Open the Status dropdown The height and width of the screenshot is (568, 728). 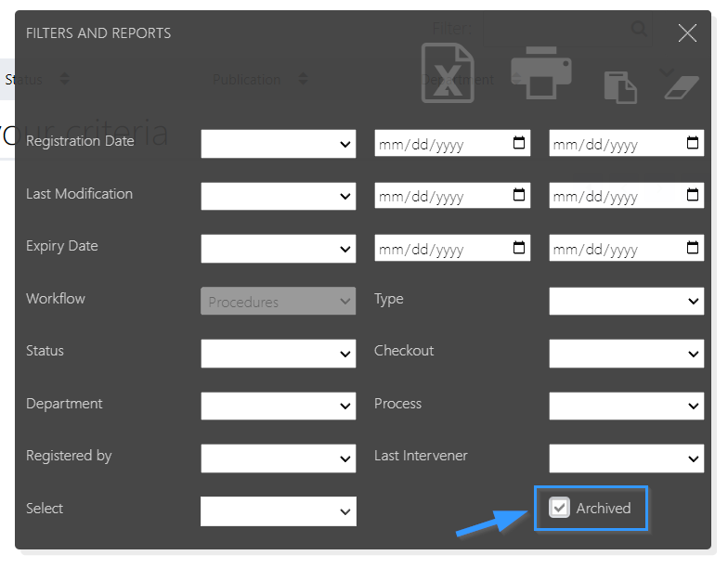coord(279,354)
